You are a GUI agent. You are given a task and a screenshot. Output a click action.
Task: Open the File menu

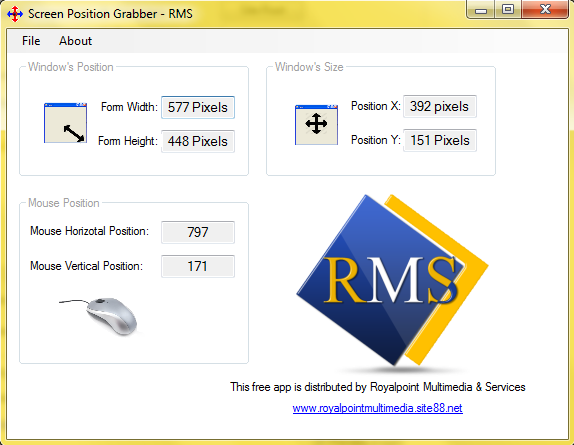(31, 41)
